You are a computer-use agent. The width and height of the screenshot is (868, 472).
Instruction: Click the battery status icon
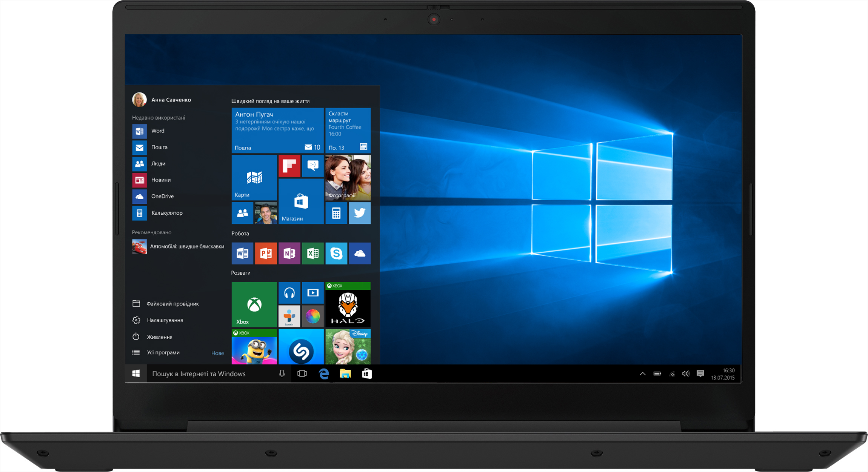657,374
